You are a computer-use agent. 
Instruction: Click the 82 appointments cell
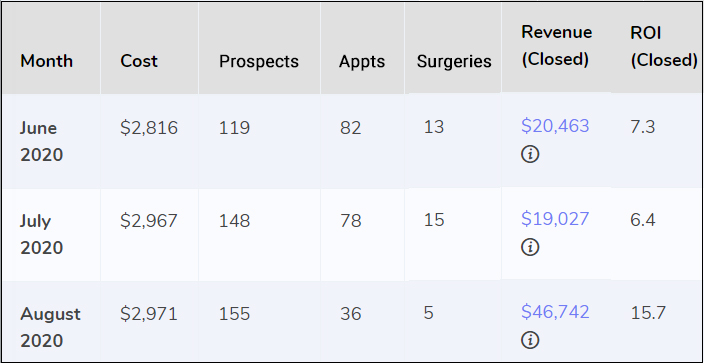click(351, 128)
